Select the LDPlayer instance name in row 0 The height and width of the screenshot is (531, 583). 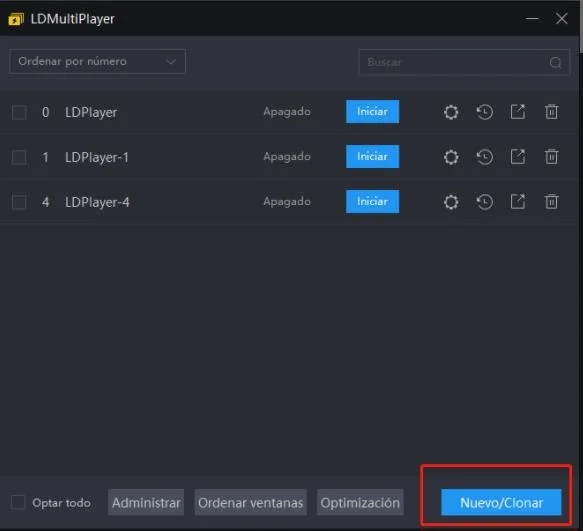91,112
